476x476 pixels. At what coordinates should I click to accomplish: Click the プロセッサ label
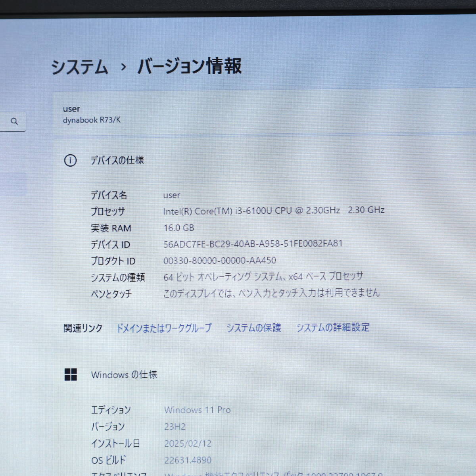[108, 211]
